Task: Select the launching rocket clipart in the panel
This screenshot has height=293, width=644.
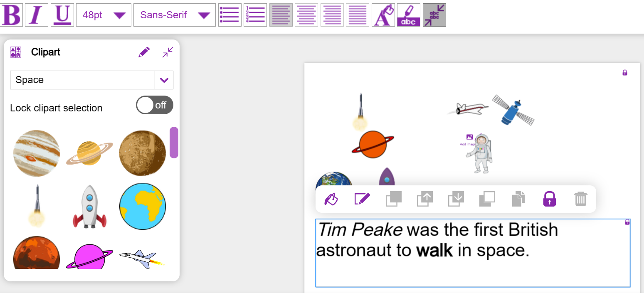Action: point(37,206)
